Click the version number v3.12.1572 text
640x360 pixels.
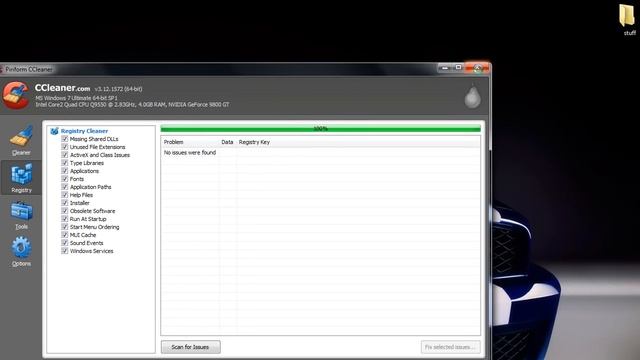click(x=118, y=89)
